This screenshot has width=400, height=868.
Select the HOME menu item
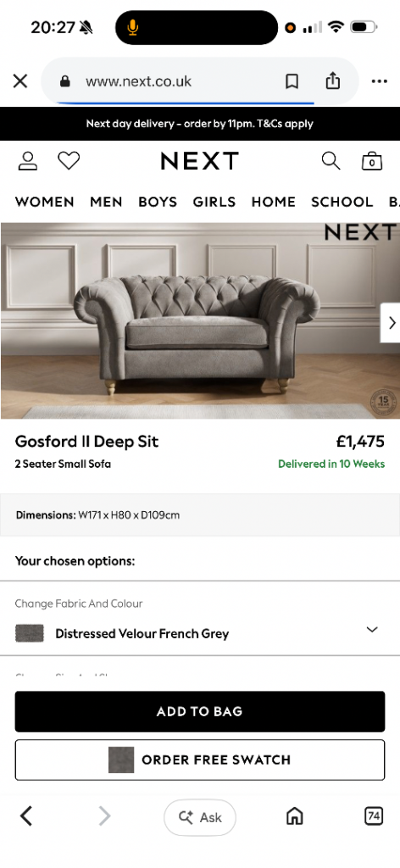[x=274, y=202]
